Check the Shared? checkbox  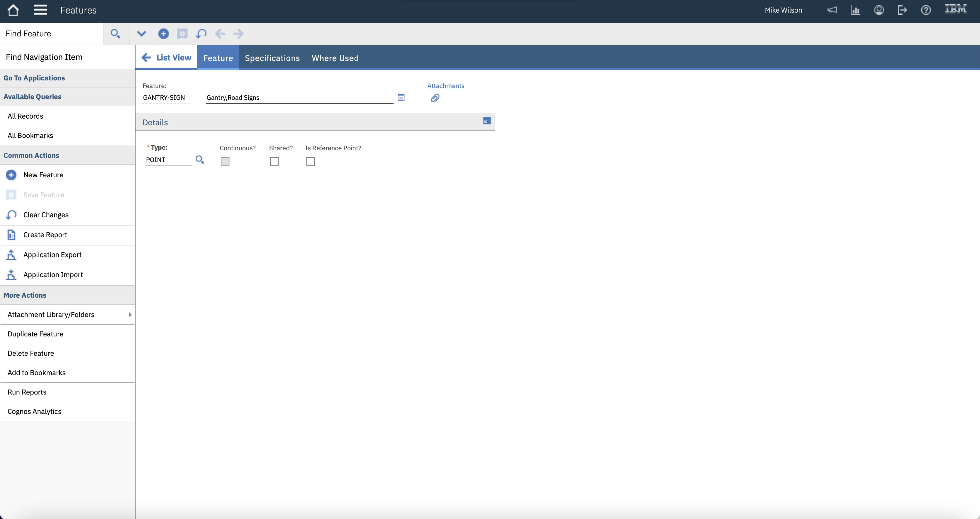point(274,161)
